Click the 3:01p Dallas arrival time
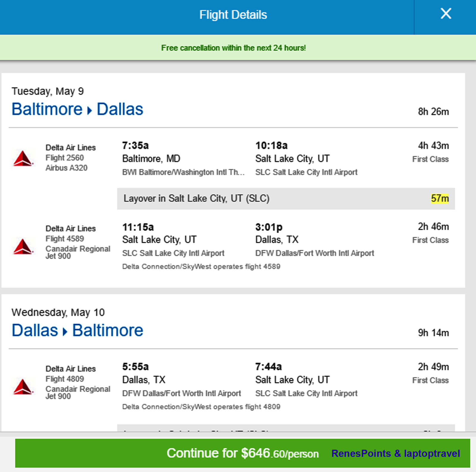Screen dimensions: 476x472 tap(269, 227)
